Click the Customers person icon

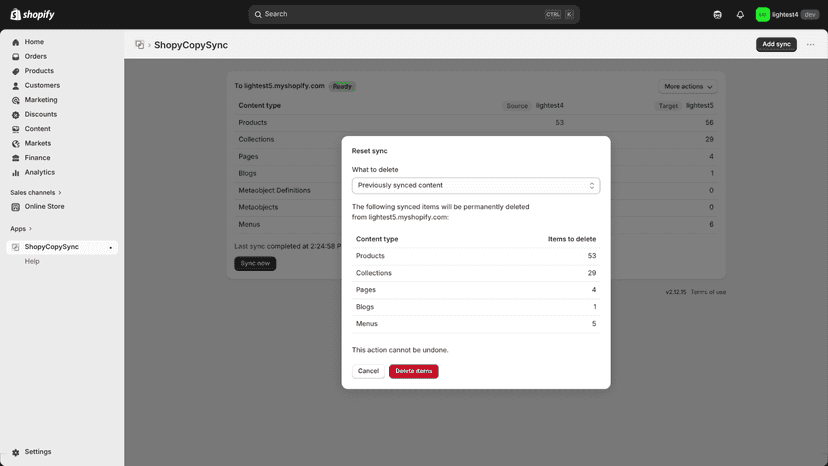[x=16, y=86]
